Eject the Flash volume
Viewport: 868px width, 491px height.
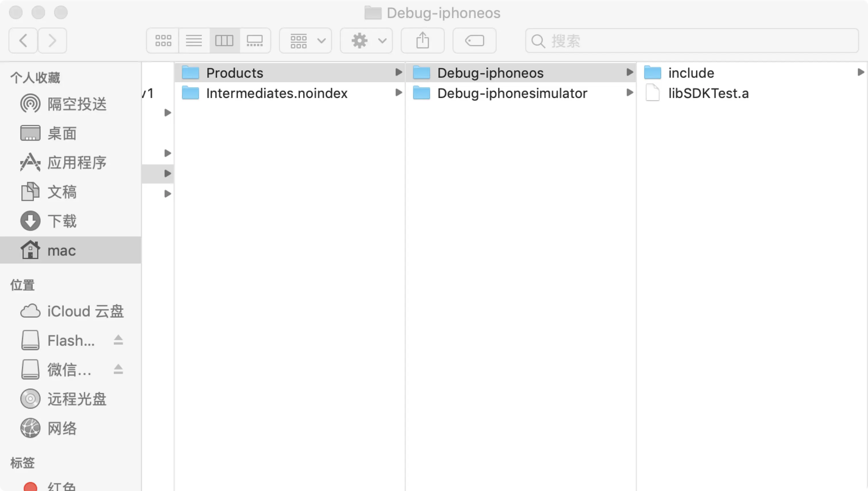[118, 340]
